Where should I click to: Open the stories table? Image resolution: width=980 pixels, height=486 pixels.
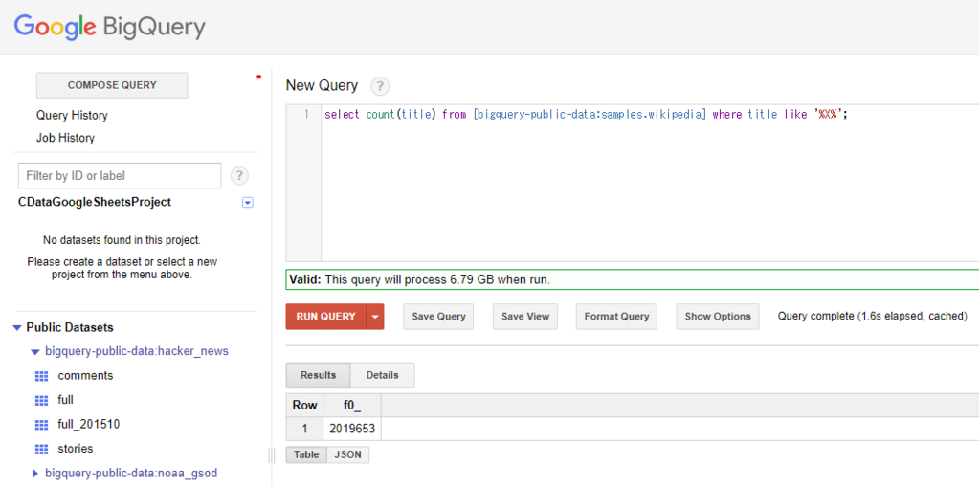pyautogui.click(x=76, y=449)
